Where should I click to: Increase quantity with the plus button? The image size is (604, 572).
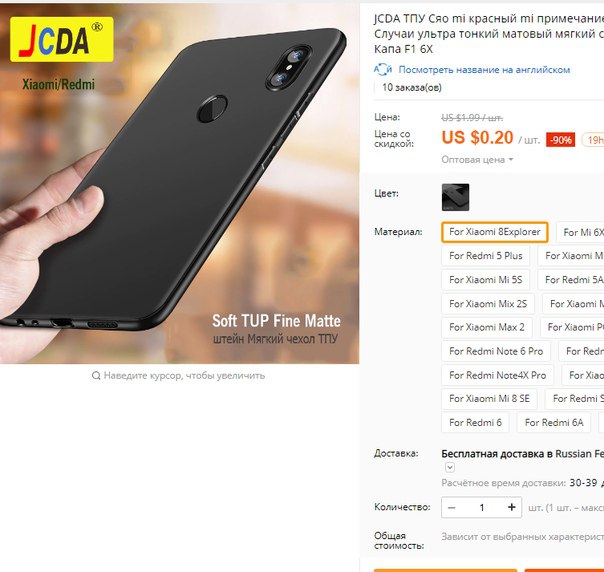(511, 507)
